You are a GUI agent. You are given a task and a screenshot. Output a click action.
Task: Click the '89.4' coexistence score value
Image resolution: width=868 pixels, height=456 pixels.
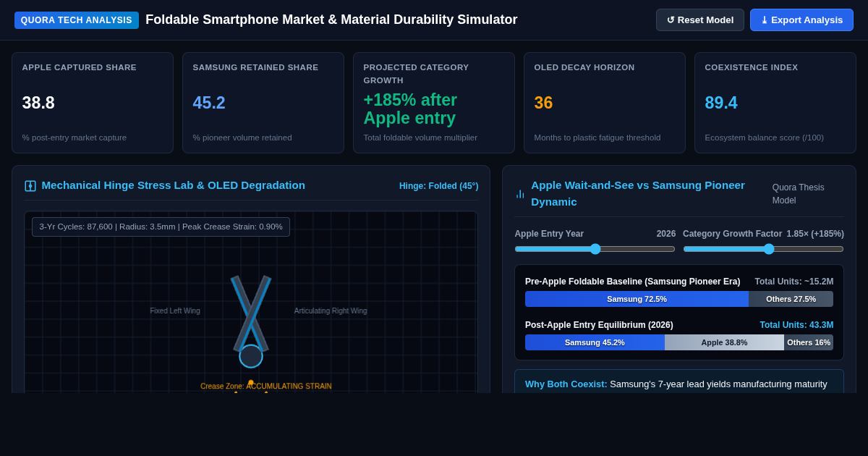[721, 103]
